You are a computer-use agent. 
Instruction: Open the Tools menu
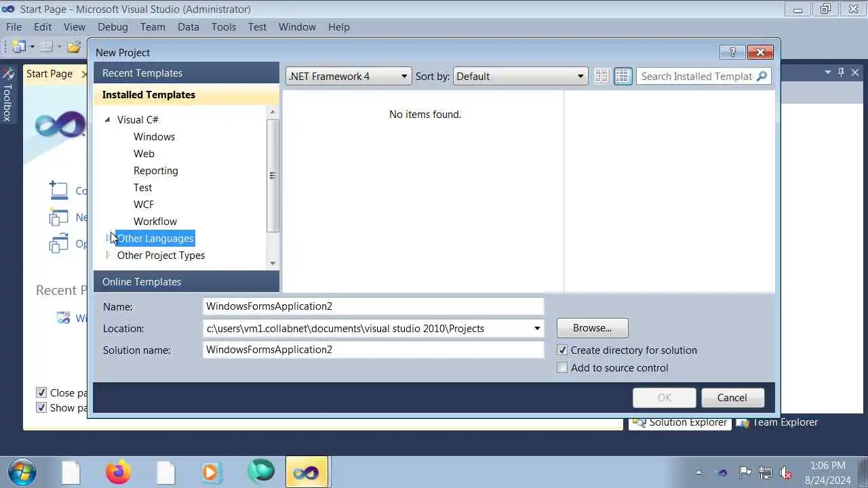[x=224, y=27]
